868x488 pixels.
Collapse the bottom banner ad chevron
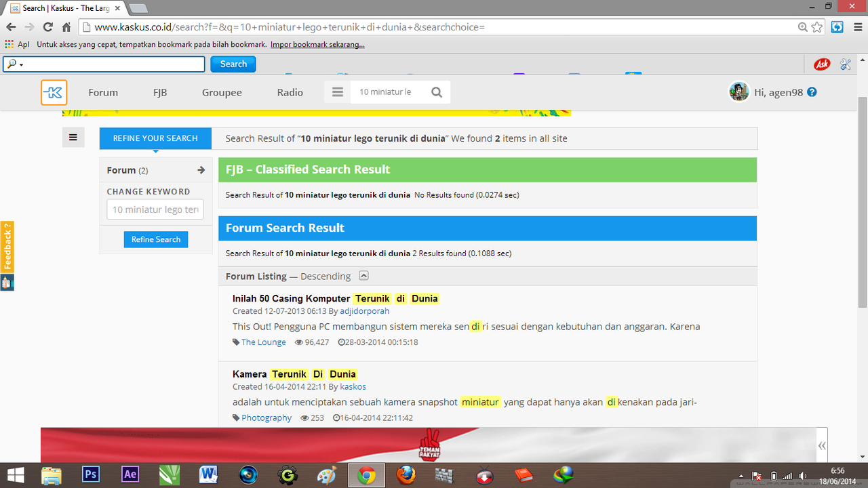point(822,445)
